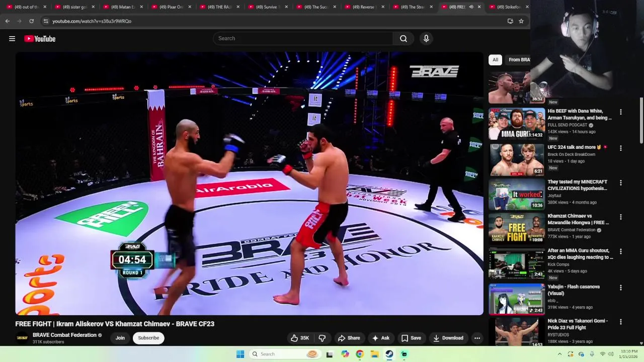Open BRAVE Combat Federation channel name link
644x362 pixels.
click(64, 335)
